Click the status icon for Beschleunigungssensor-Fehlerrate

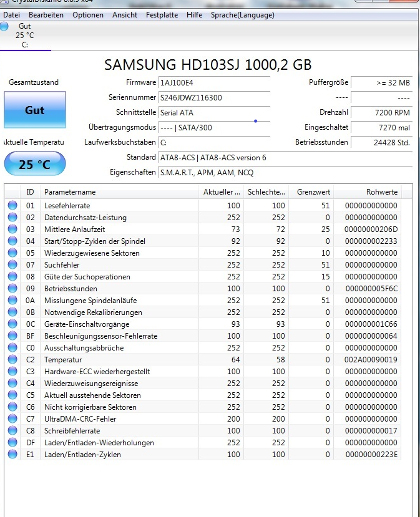coord(12,336)
